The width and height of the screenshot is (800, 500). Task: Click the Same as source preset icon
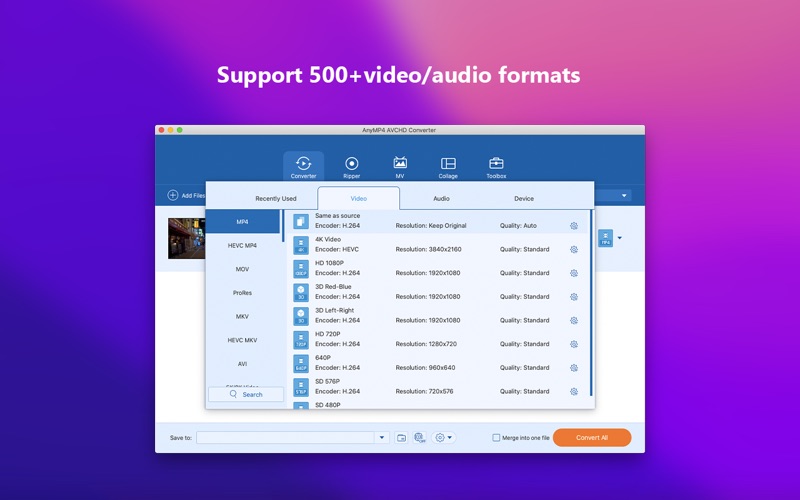tap(301, 221)
